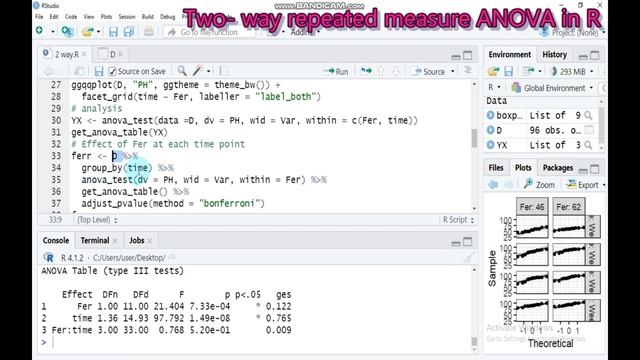Screen dimensions: 640x360
Task: Click the document outline icon
Action: pyautogui.click(x=468, y=71)
